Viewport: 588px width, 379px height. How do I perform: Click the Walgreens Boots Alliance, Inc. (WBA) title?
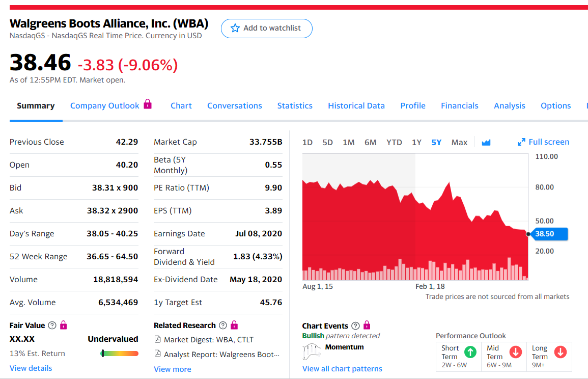pyautogui.click(x=109, y=23)
